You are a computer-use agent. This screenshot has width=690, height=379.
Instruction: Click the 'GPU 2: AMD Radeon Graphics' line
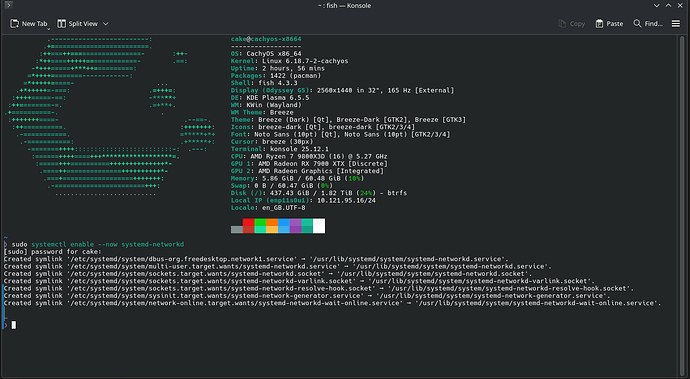point(307,171)
